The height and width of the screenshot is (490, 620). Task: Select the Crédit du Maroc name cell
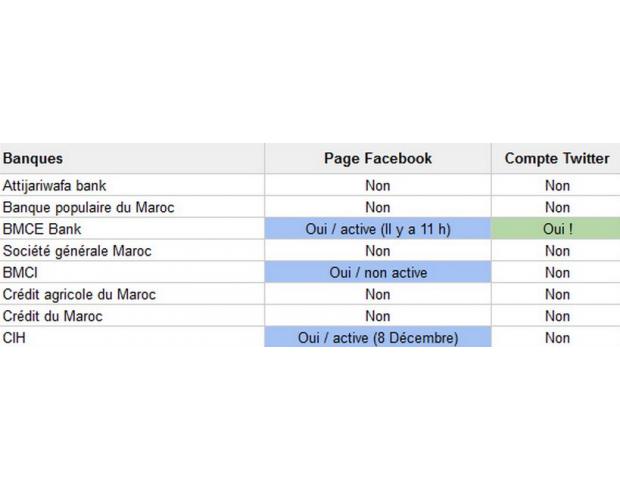(x=53, y=316)
